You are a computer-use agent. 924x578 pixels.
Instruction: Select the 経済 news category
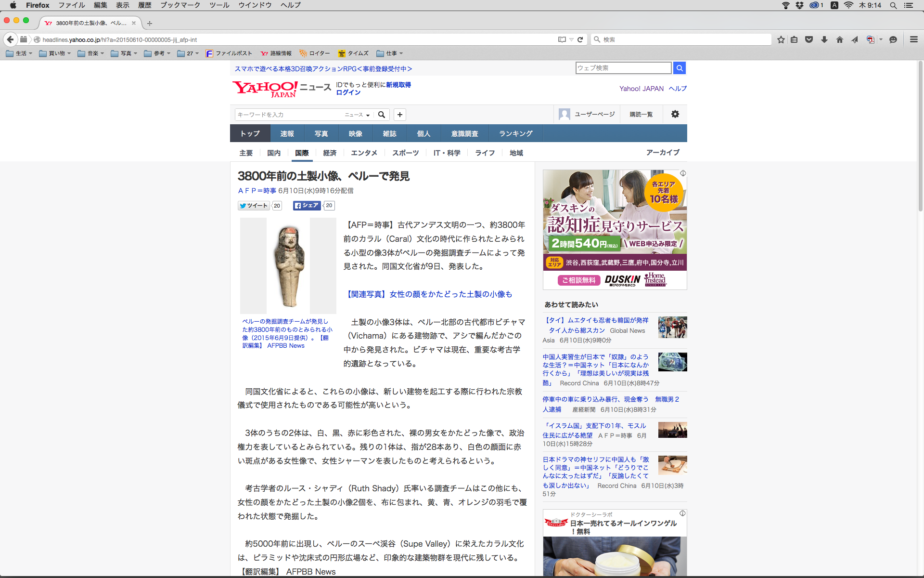pos(330,153)
